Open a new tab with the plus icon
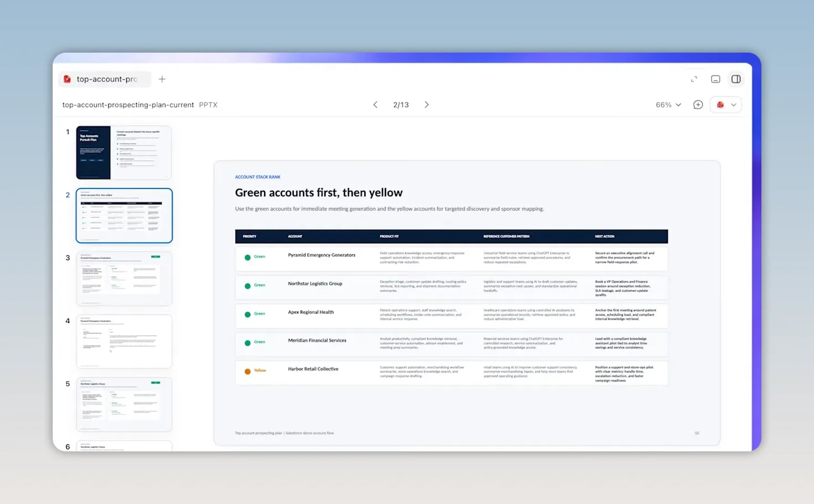 (x=162, y=79)
